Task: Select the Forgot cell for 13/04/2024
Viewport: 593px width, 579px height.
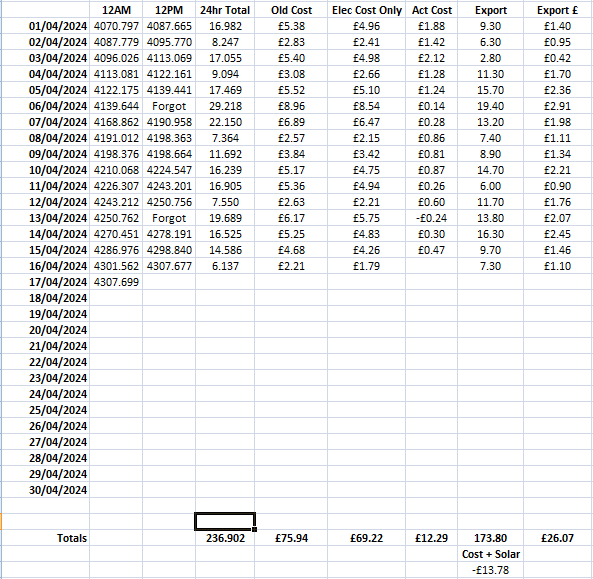Action: [x=169, y=218]
